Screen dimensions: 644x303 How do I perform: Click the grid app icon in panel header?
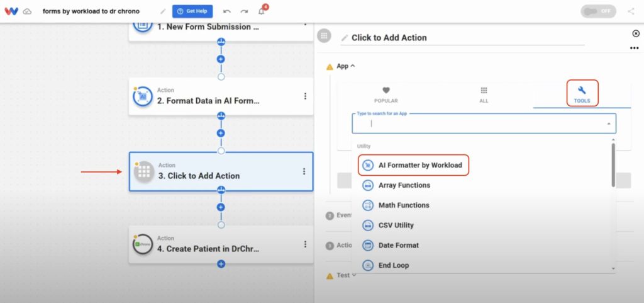pos(324,36)
